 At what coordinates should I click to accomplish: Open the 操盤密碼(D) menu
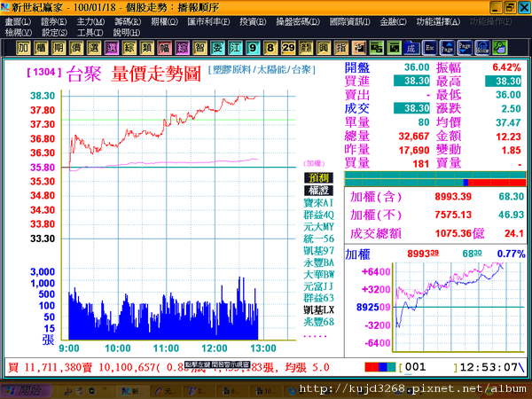(x=298, y=22)
